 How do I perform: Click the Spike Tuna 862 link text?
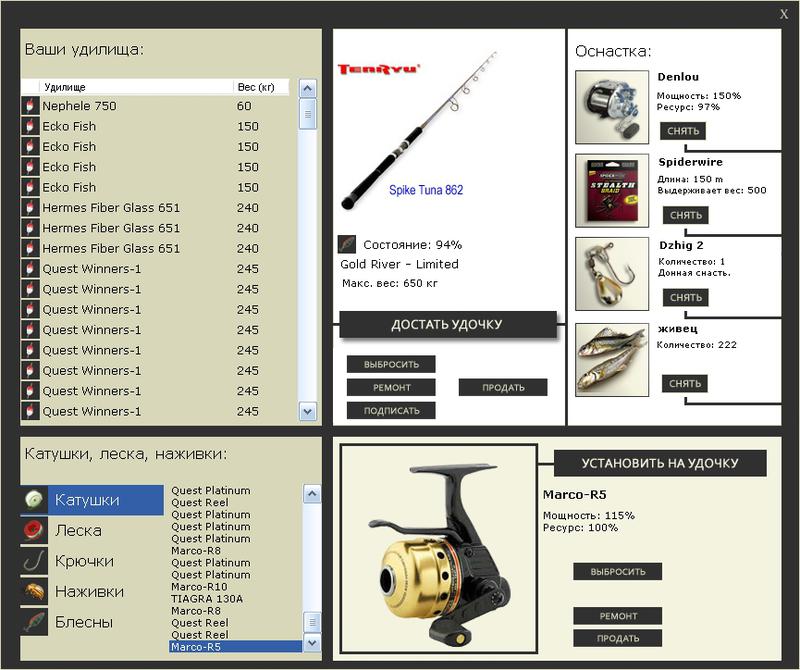[x=426, y=190]
